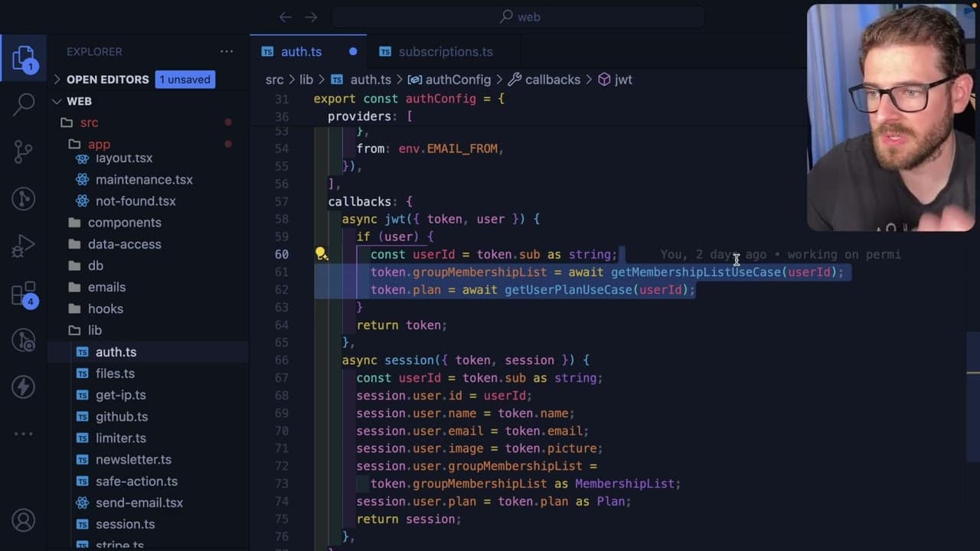Viewport: 980px width, 551px height.
Task: Collapse the src folder
Action: (x=89, y=122)
